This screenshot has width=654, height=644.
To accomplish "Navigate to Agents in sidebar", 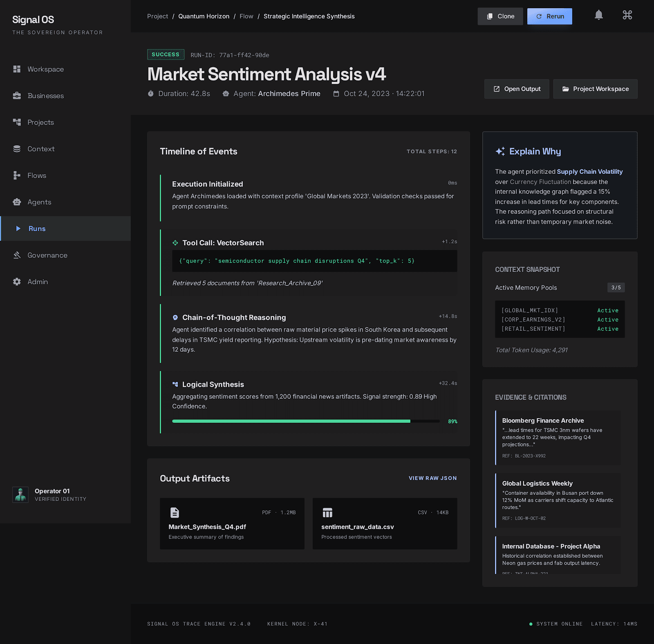I will click(x=65, y=202).
